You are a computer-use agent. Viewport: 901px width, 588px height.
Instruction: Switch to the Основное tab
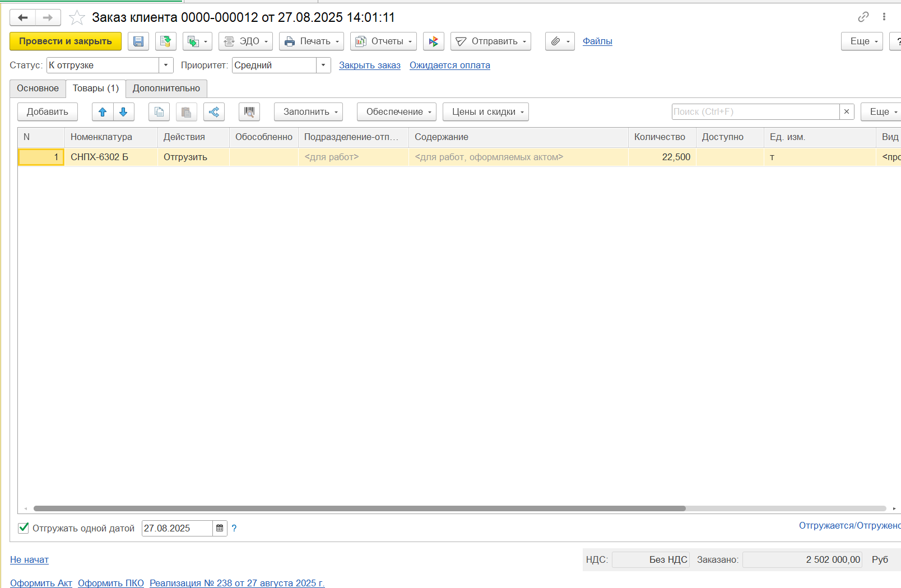38,88
